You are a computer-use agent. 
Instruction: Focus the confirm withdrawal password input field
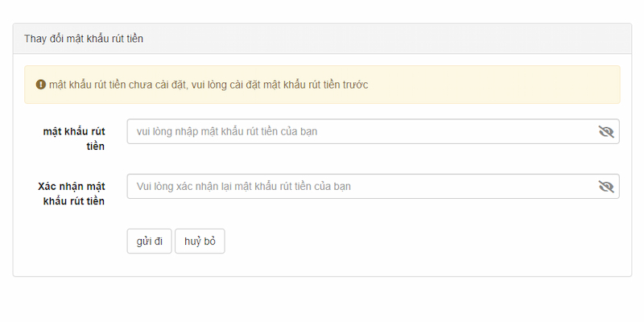pos(373,186)
